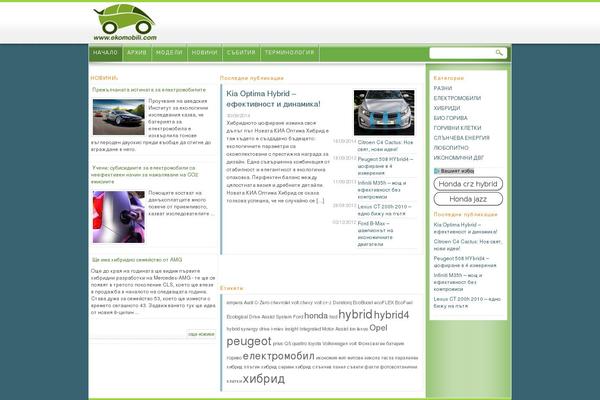The width and height of the screenshot is (600, 400).
Task: Open the electric car charging plug thumbnail
Action: 119,217
